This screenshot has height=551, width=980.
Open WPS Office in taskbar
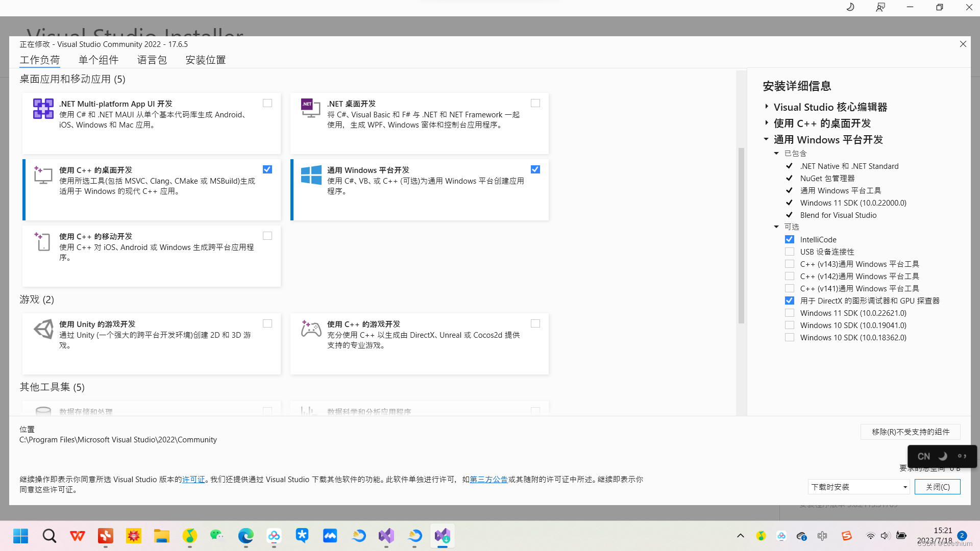78,536
